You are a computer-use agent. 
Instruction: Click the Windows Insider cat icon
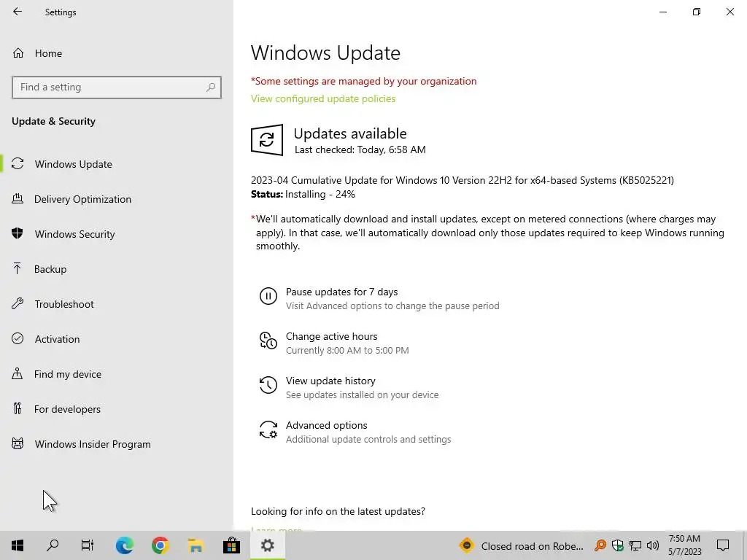18,444
